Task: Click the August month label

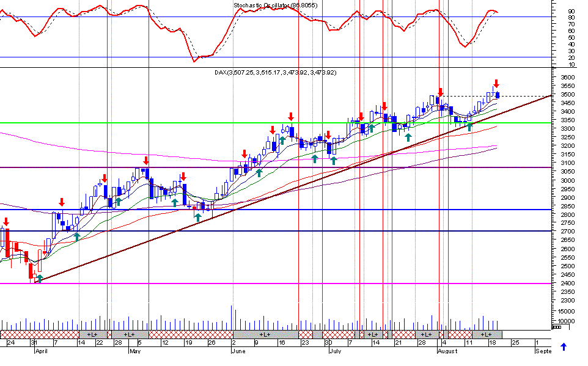Action: (448, 351)
